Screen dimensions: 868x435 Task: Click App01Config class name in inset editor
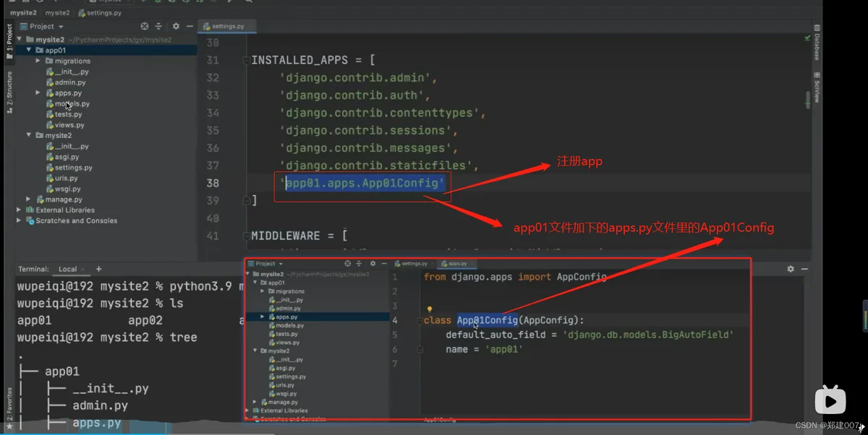[487, 320]
